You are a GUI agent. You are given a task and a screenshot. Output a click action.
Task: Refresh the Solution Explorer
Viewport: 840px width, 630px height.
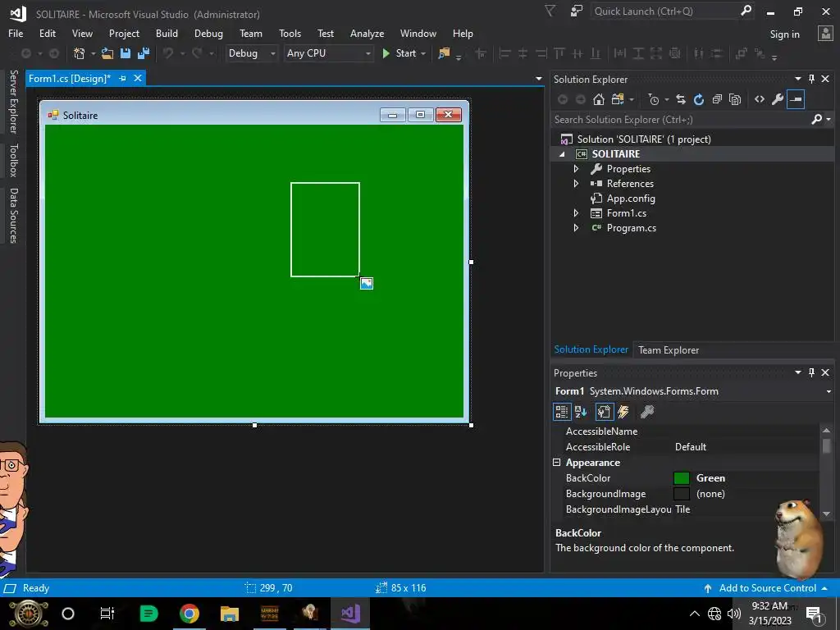pos(699,99)
